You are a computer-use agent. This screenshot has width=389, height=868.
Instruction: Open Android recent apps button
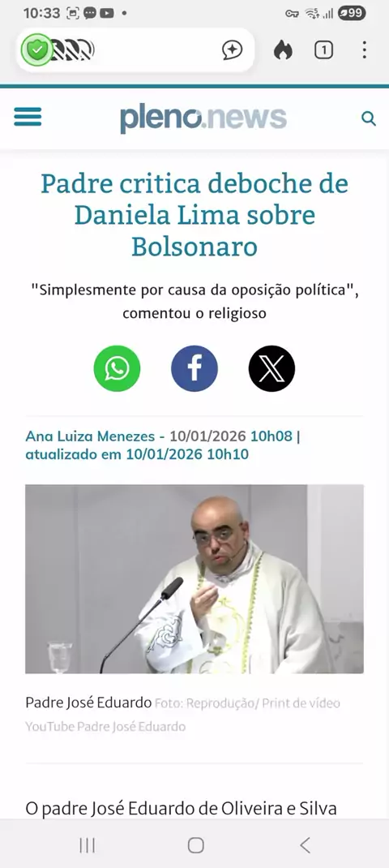click(87, 844)
